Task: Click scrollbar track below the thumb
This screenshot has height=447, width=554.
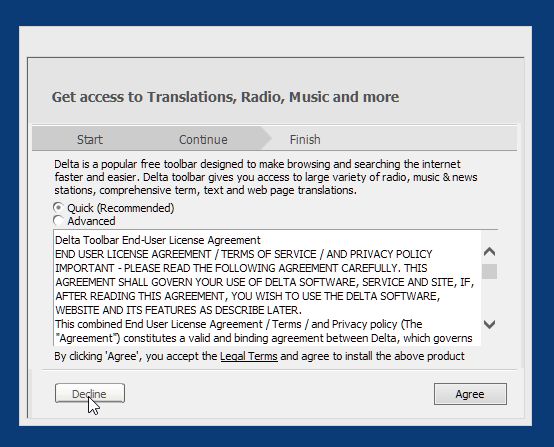Action: [x=489, y=298]
